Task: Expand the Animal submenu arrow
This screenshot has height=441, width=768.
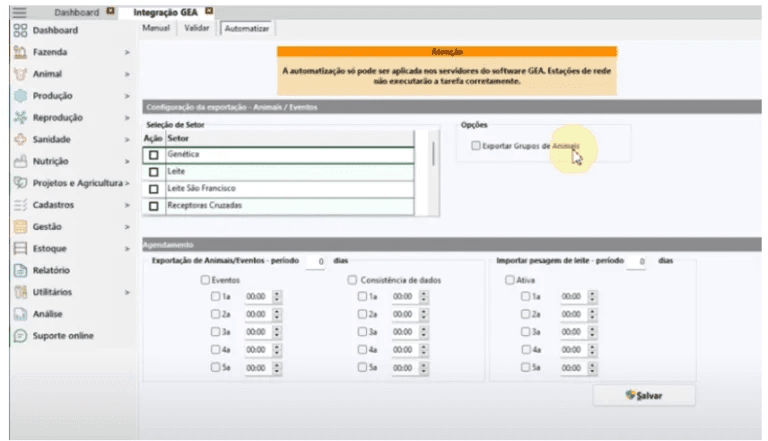Action: coord(127,74)
